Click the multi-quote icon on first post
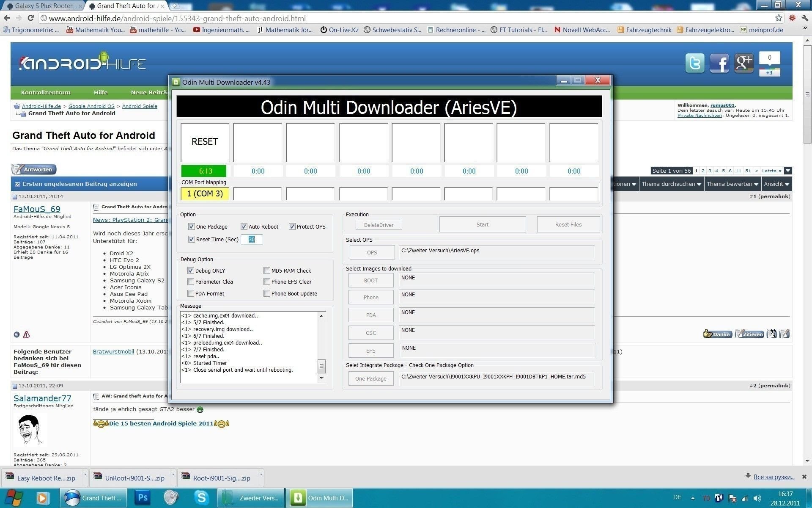Viewport: 812px width, 508px height. pos(771,334)
